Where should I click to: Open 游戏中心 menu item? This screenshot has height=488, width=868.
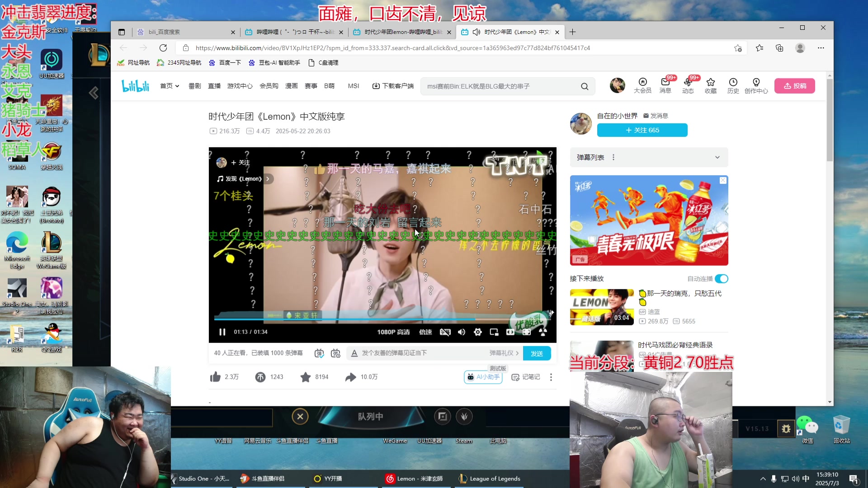[240, 86]
